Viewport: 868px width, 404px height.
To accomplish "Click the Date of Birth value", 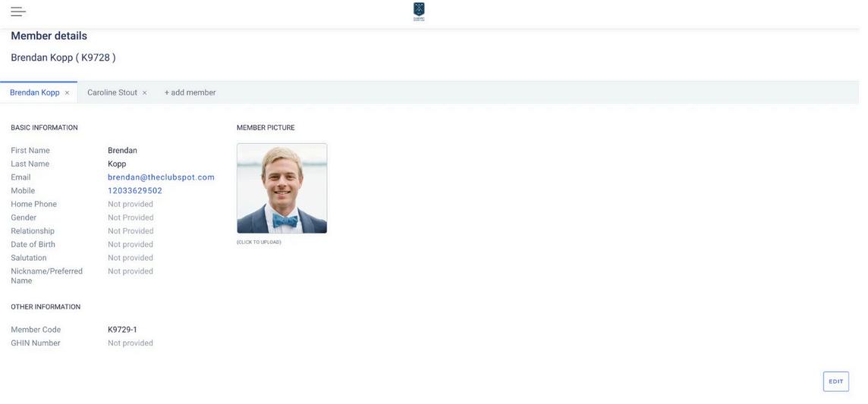I will tap(131, 244).
